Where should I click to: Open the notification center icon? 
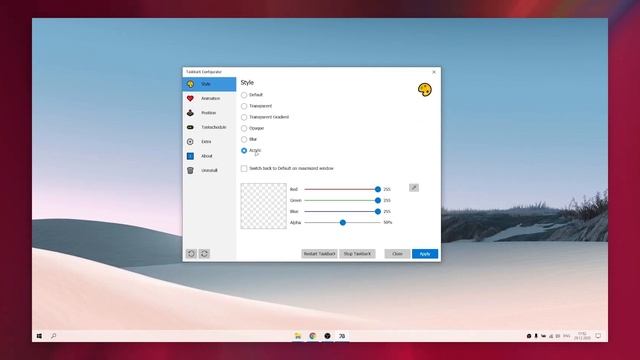[598, 336]
